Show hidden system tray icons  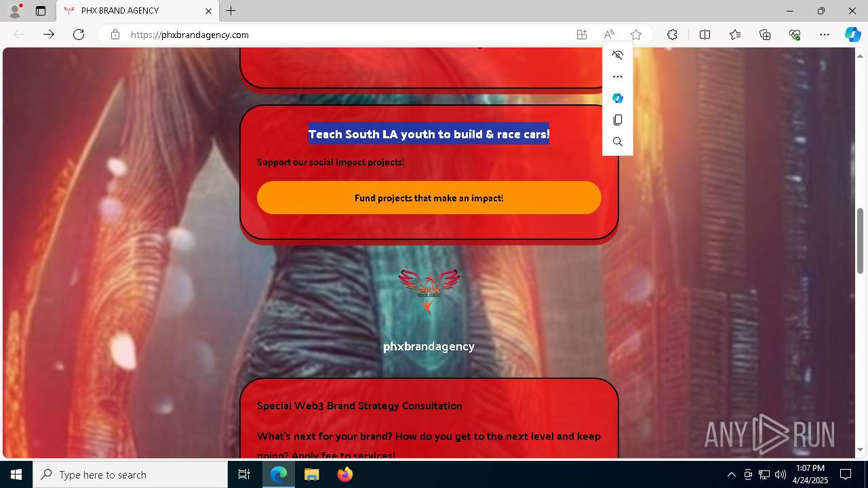coord(731,474)
